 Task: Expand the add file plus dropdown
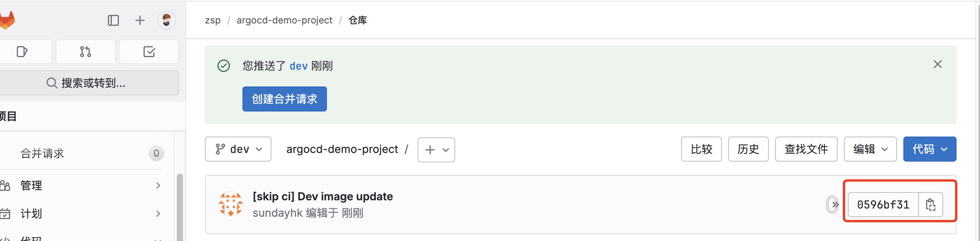436,149
